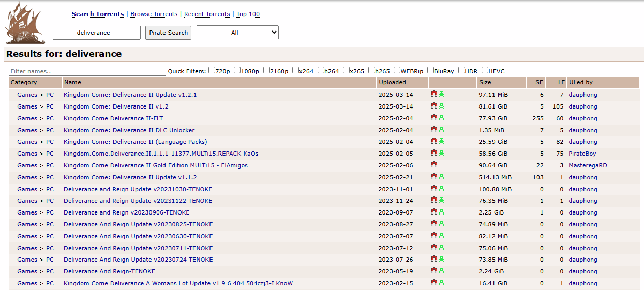644x290 pixels.
Task: Focus the deliverance search box
Action: pyautogui.click(x=97, y=33)
